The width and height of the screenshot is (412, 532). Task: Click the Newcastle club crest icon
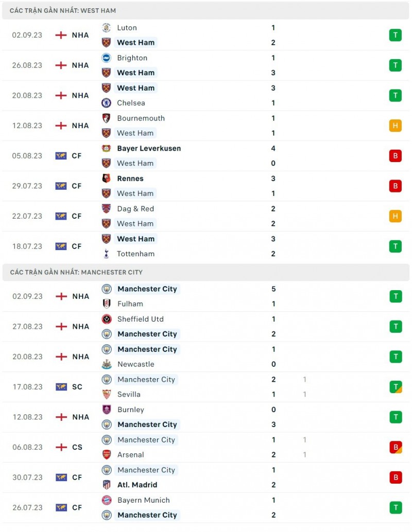tap(107, 364)
